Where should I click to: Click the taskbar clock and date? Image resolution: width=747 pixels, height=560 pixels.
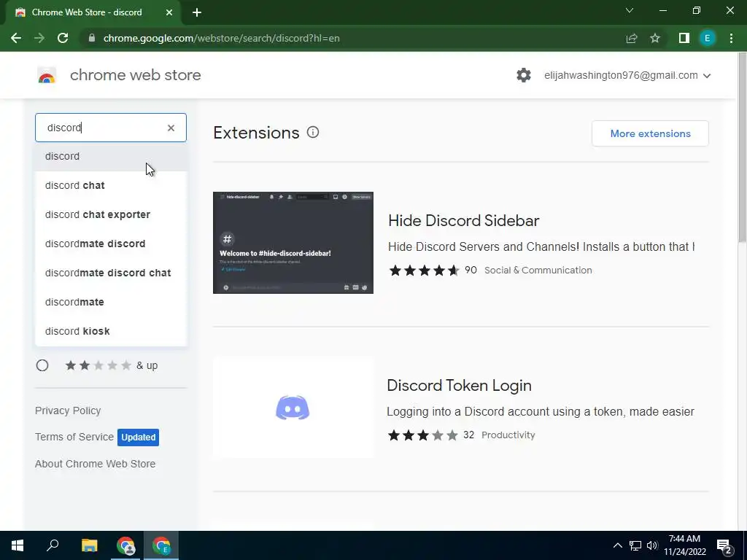point(684,545)
